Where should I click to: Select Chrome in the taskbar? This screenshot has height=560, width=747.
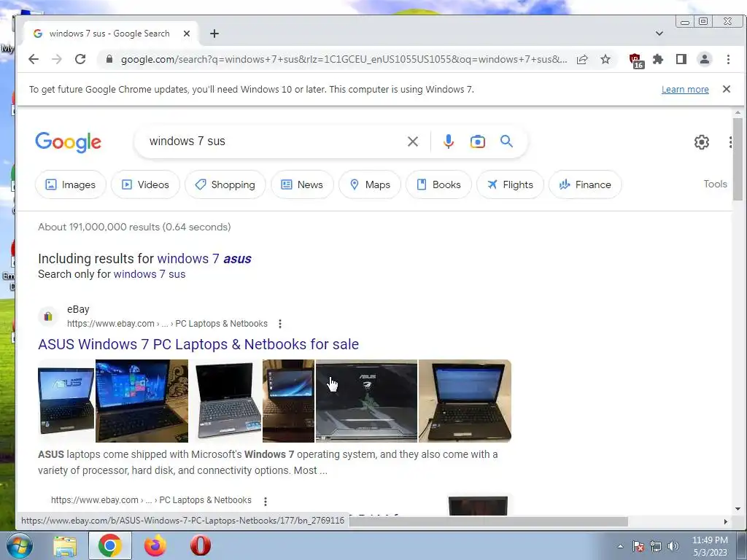(109, 545)
